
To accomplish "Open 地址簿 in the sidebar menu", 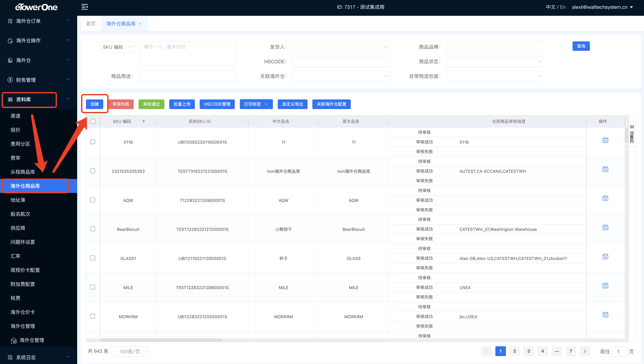I will pos(18,200).
